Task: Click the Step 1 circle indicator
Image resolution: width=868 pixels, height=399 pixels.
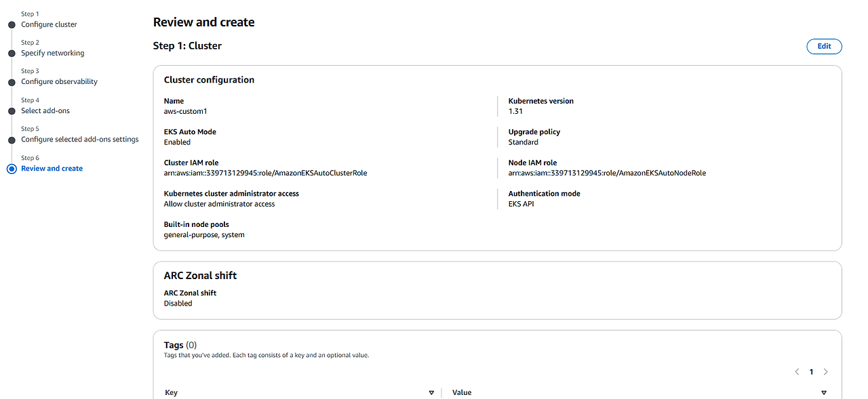Action: (12, 24)
